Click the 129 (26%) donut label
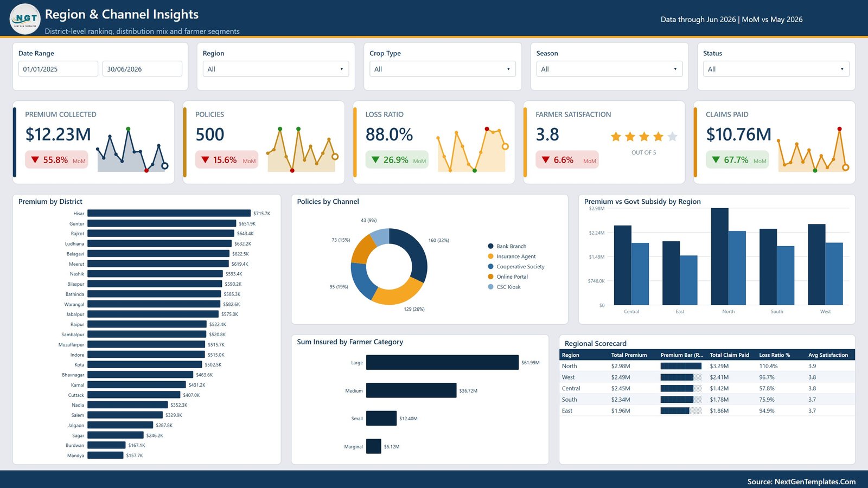Screen dimensions: 868x488 [414, 309]
